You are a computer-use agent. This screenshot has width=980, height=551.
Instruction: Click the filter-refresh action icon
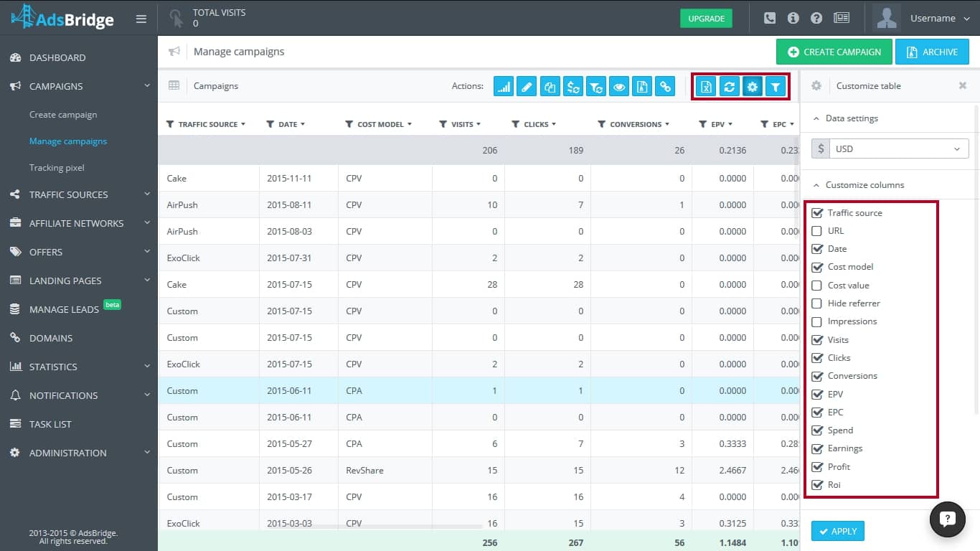pyautogui.click(x=595, y=87)
